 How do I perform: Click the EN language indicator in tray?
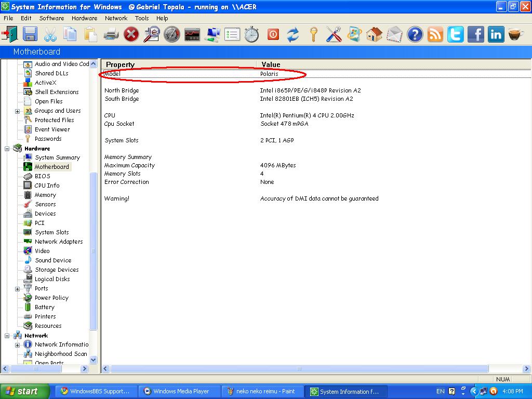(441, 392)
